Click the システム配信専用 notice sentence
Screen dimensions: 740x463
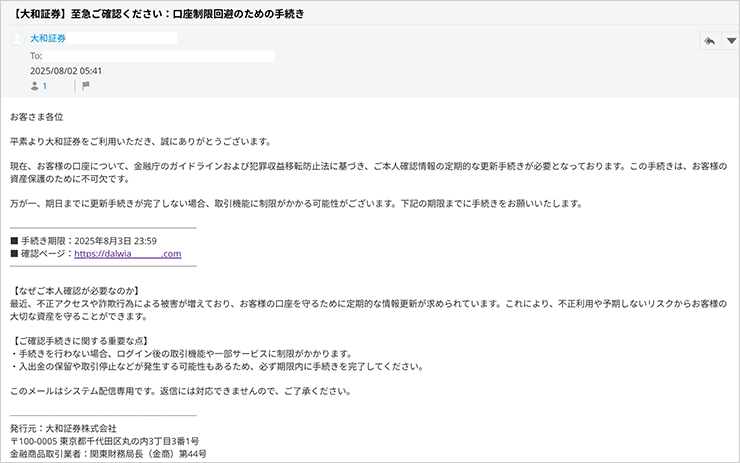coord(180,391)
